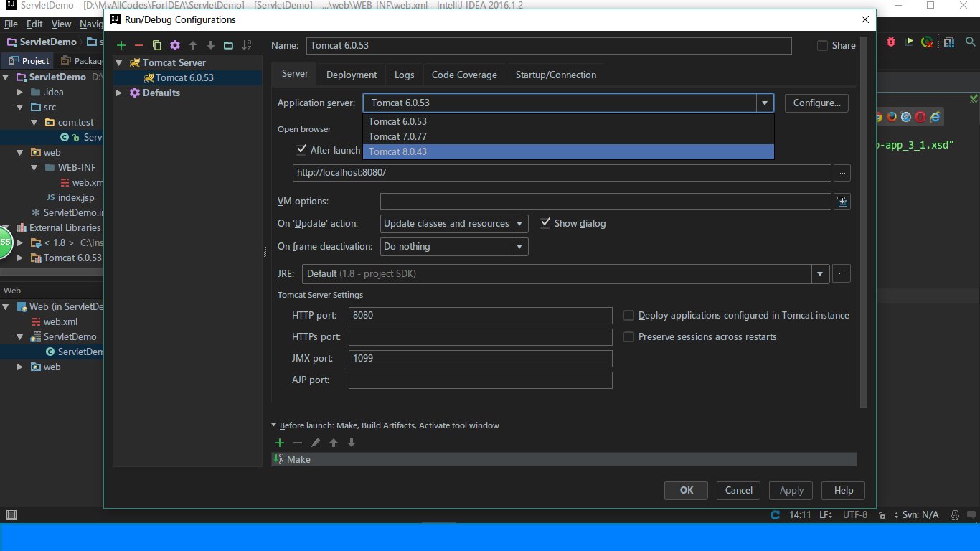
Task: Switch to the Startup/Connection tab
Action: coord(556,75)
